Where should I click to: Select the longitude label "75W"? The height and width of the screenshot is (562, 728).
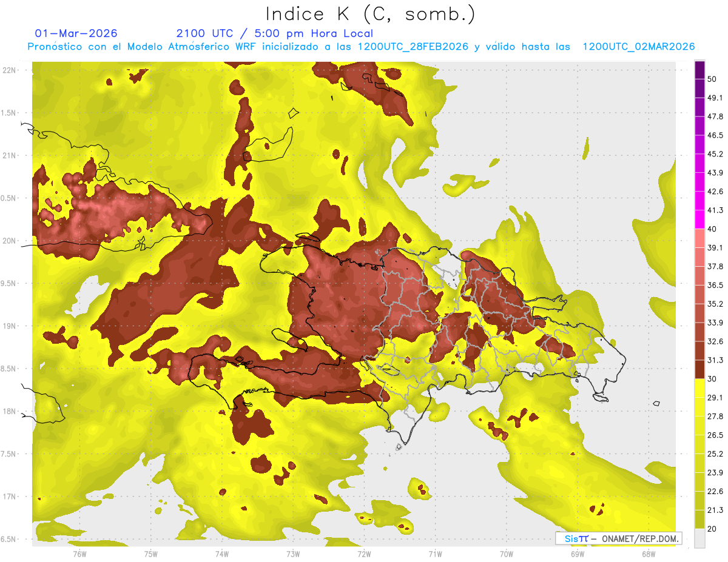(x=150, y=554)
